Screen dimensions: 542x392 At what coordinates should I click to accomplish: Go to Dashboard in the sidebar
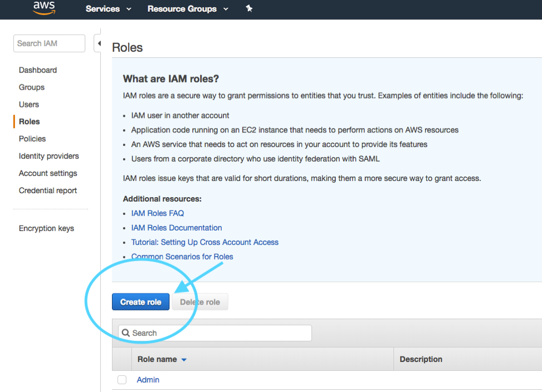click(x=38, y=70)
